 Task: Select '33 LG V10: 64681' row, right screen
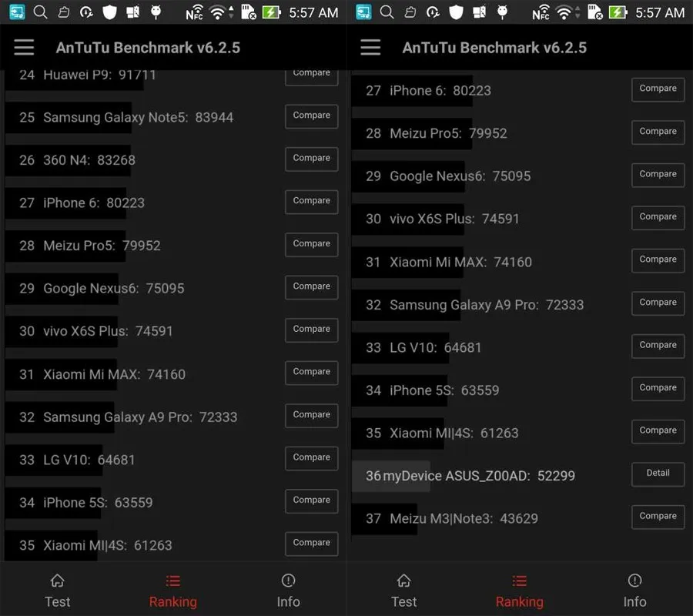coord(519,348)
